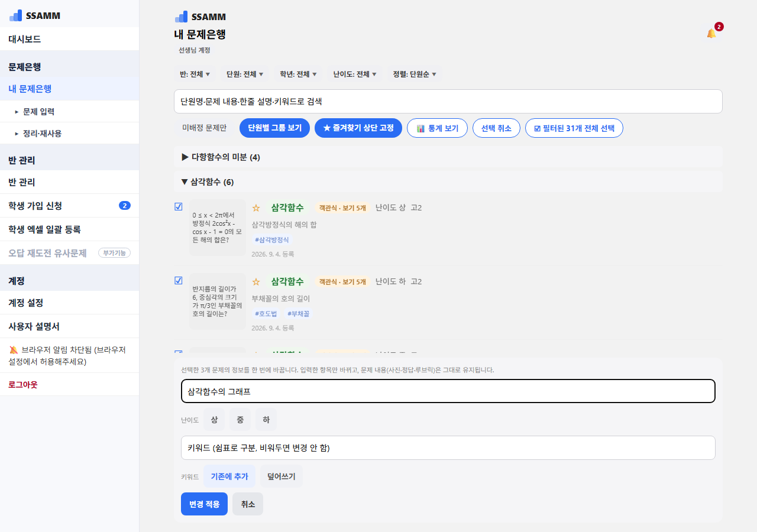Open 계정 설정 in the sidebar
Image resolution: width=757 pixels, height=532 pixels.
(x=70, y=303)
